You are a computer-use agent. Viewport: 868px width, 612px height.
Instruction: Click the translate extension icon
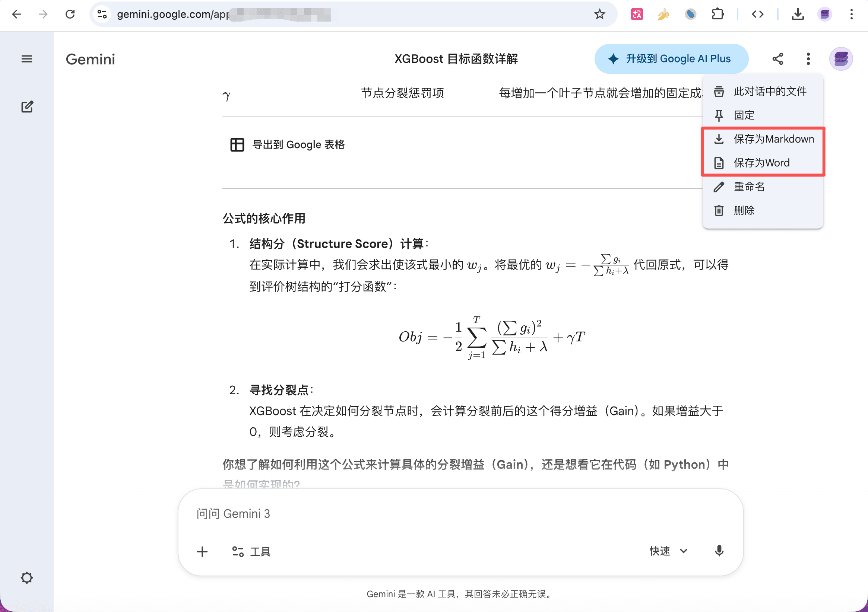tap(637, 15)
